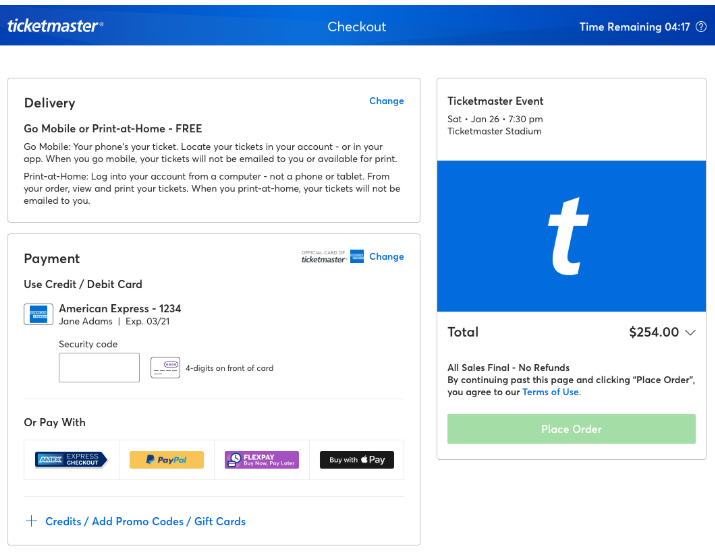Image resolution: width=715 pixels, height=555 pixels.
Task: Open the help question mark icon
Action: pos(700,27)
